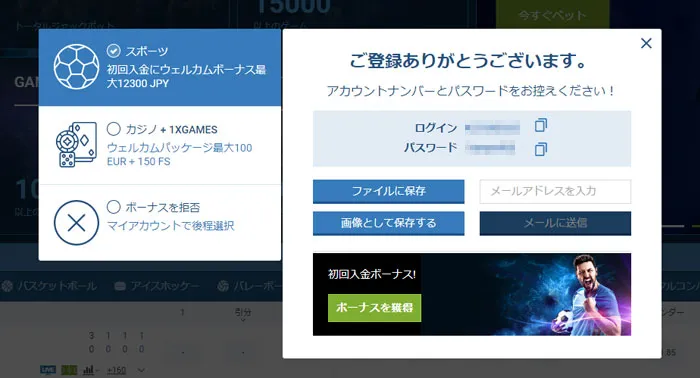Click the green ボーナスを獲得 button
The image size is (700, 378).
pos(374,307)
